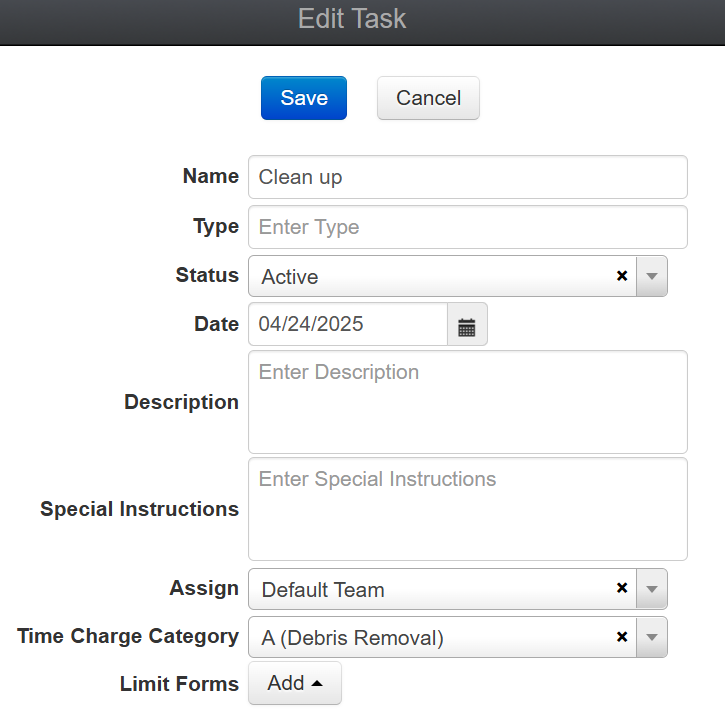Image resolution: width=725 pixels, height=722 pixels.
Task: Click the Limit Forms label
Action: point(179,684)
